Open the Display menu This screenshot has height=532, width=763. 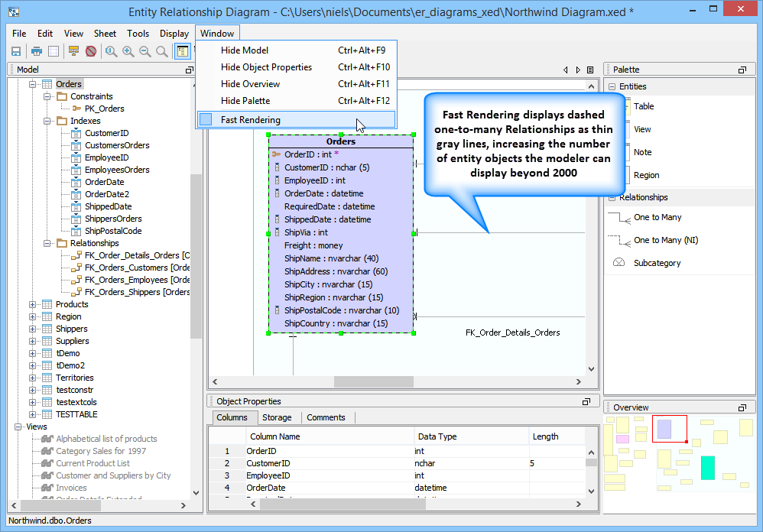click(174, 34)
